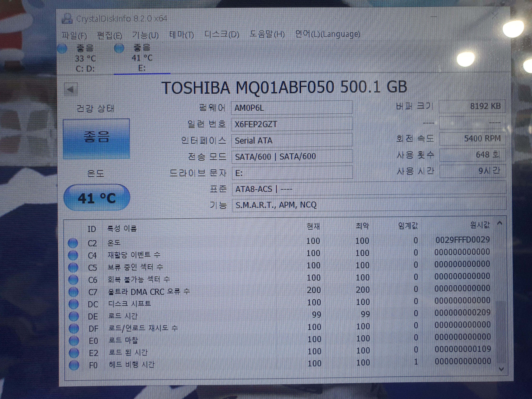Click the status circle in the E0 row
Viewport: 532px width, 399px height.
point(74,341)
